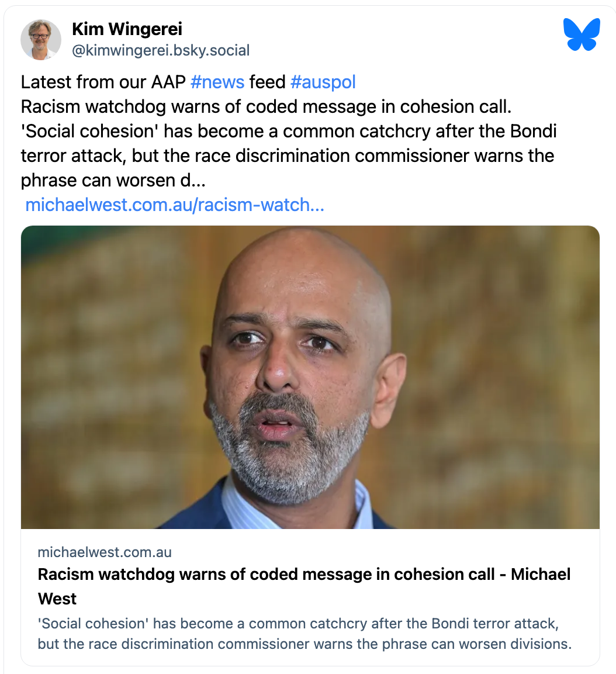Open the article preview photo

[x=310, y=377]
